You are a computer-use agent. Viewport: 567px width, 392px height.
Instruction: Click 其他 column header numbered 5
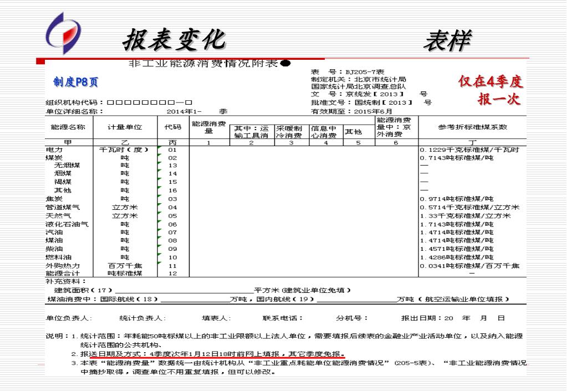click(353, 132)
